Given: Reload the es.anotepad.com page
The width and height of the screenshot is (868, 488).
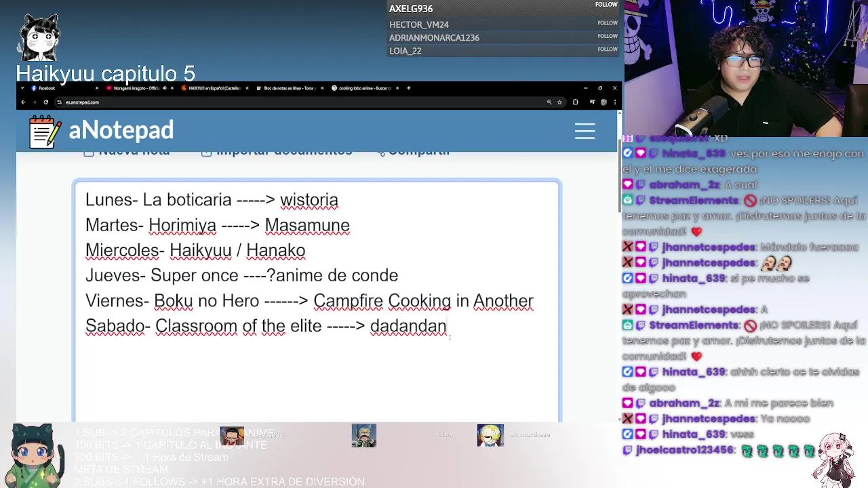Looking at the screenshot, I should tap(45, 102).
